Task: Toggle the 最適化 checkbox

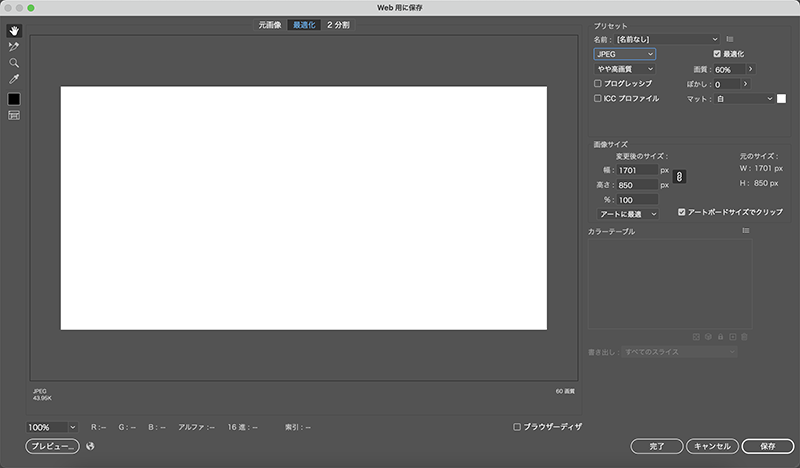Action: pos(717,54)
